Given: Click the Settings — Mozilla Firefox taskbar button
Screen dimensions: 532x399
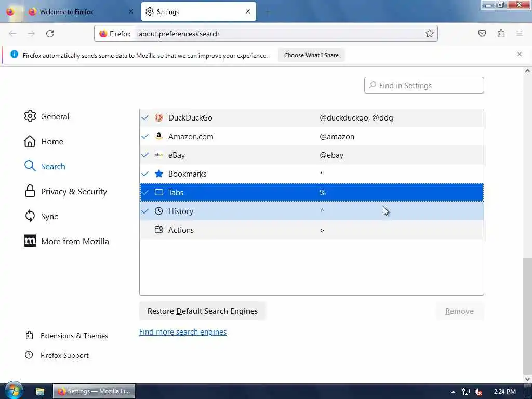Looking at the screenshot, I should tap(94, 391).
